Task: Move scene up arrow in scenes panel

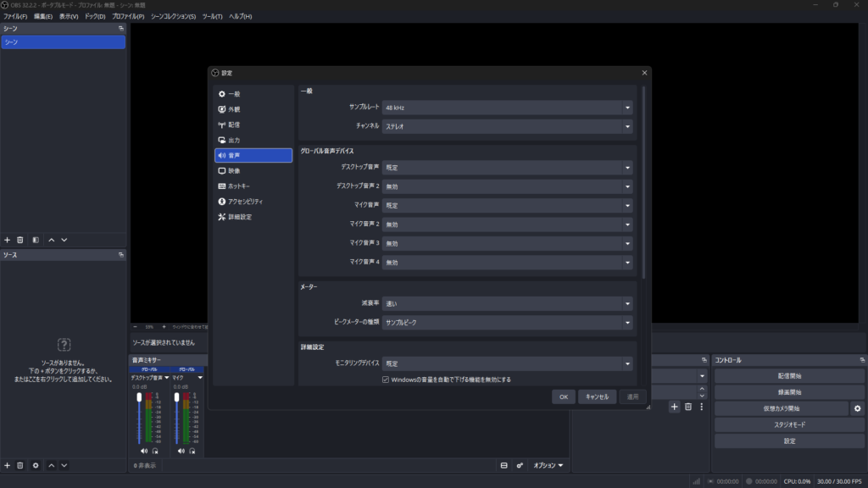Action: click(x=52, y=240)
